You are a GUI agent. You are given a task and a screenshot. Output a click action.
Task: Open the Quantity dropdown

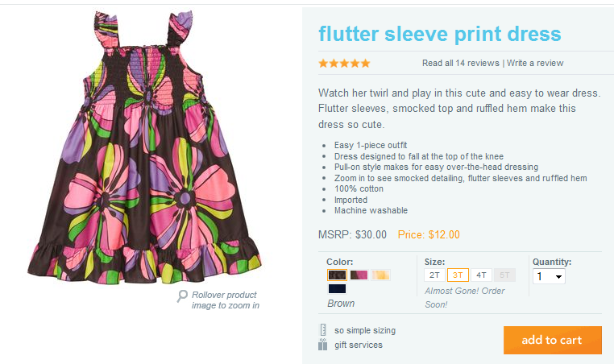point(550,276)
